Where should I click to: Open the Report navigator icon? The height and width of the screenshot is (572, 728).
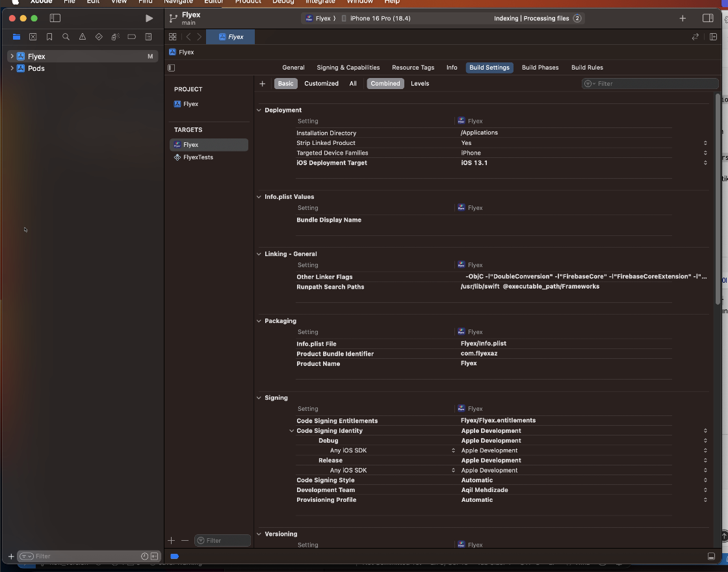pos(148,37)
